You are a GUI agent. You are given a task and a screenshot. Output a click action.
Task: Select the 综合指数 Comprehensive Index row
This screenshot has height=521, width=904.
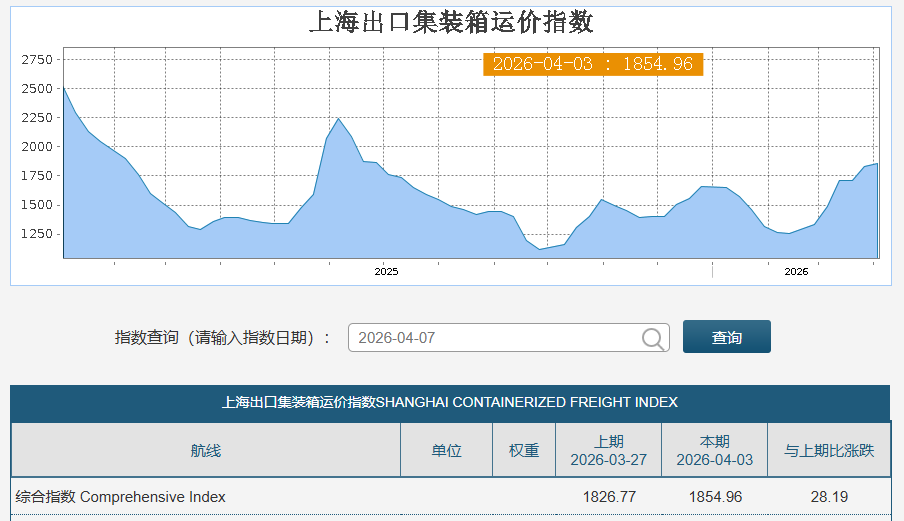[120, 497]
